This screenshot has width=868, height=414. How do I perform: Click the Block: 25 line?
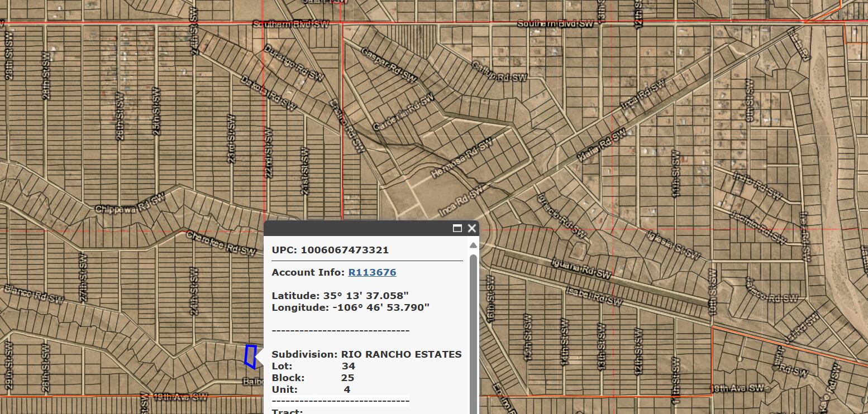[x=313, y=378]
